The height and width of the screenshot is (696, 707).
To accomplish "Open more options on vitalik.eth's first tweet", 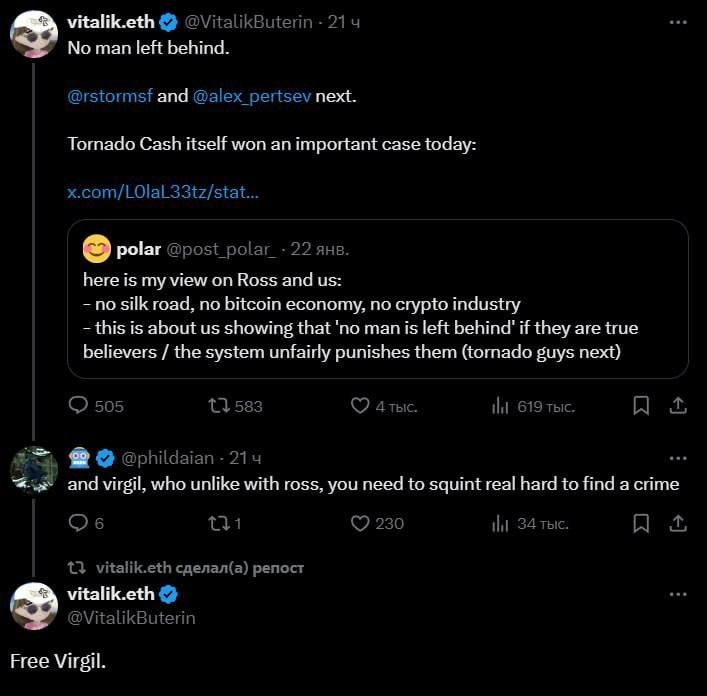I will [678, 21].
